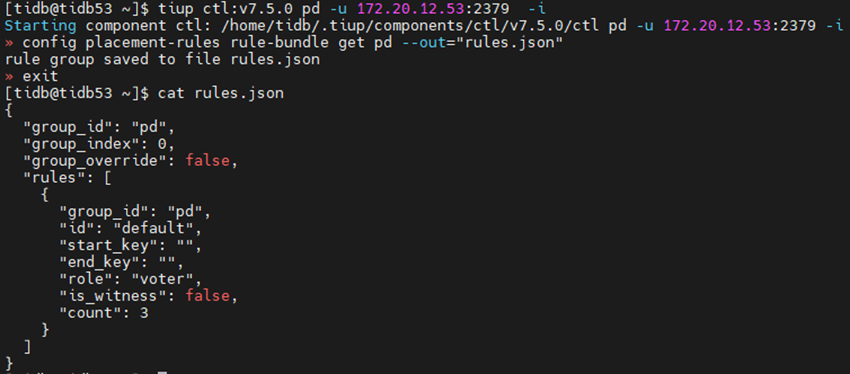The width and height of the screenshot is (850, 374).
Task: Click the "end_key" field name
Action: click(x=95, y=262)
